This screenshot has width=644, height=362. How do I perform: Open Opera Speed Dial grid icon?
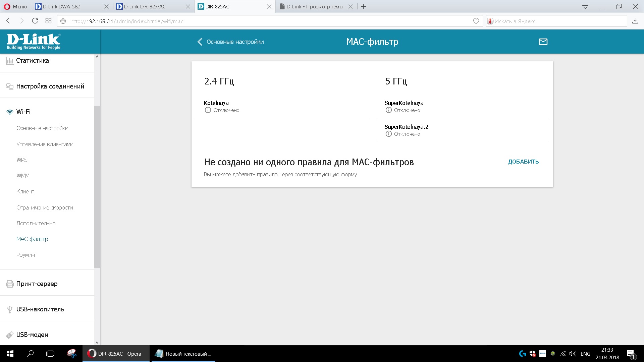coord(48,21)
